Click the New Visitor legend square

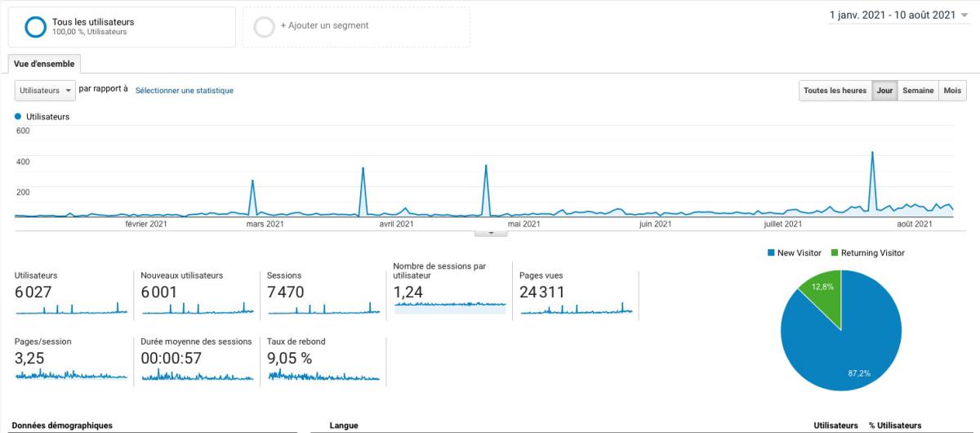point(770,253)
